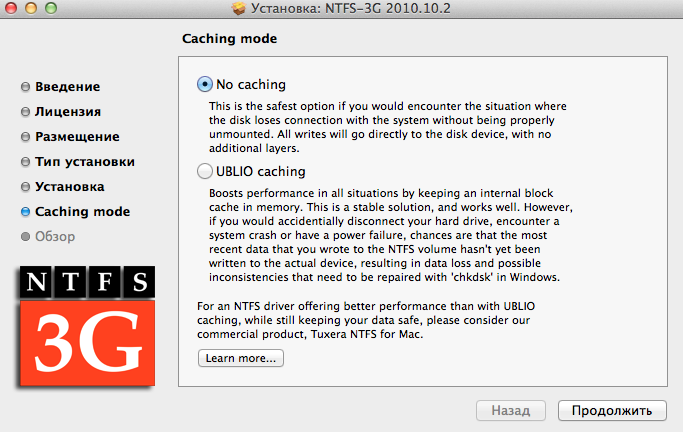Click the Caching mode page heading

point(230,39)
